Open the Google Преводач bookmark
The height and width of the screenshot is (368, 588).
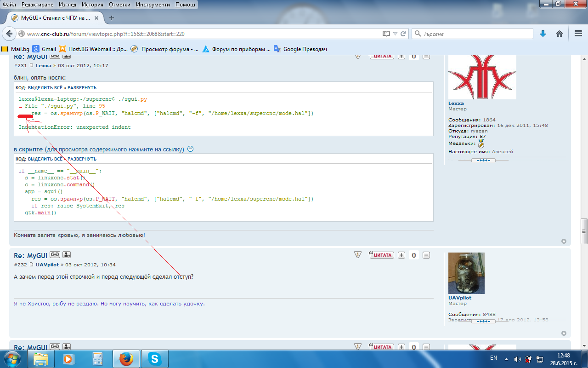coord(300,49)
